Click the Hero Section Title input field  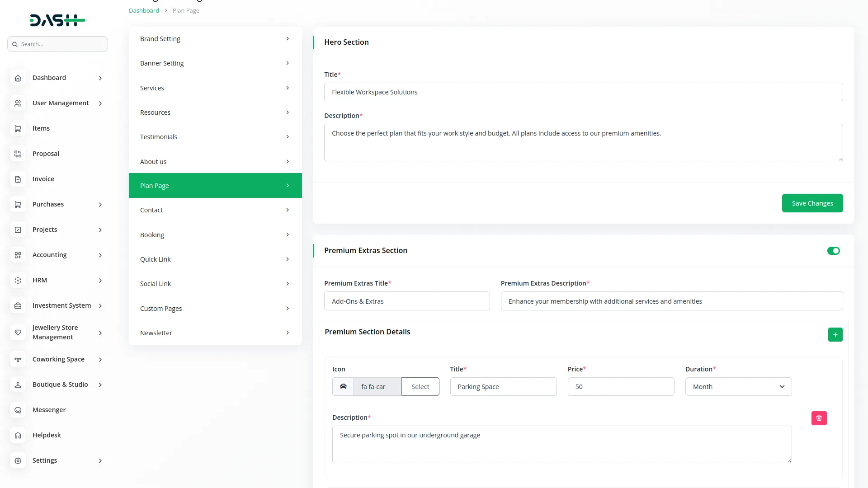point(583,92)
